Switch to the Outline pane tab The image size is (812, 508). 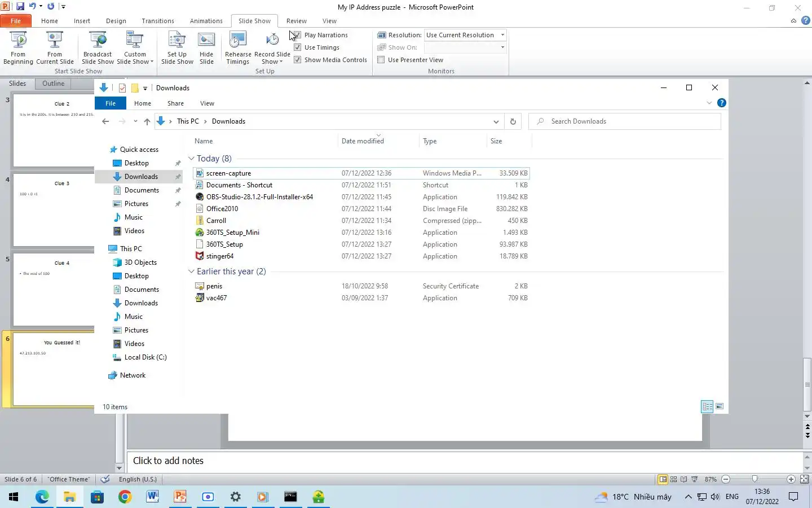tap(53, 84)
